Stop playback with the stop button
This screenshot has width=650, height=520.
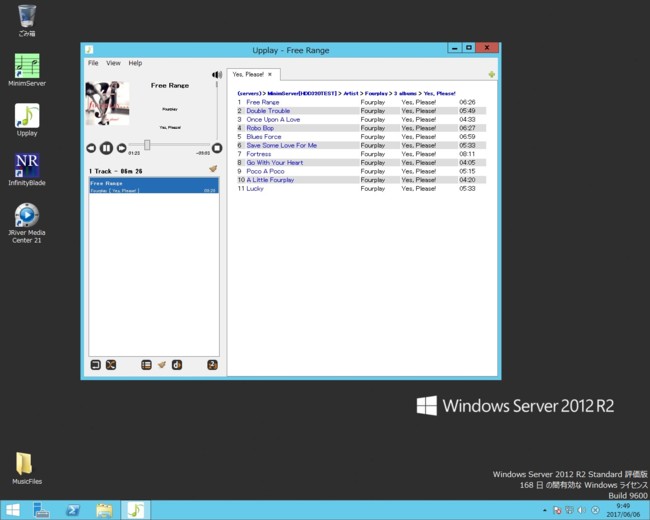(217, 148)
